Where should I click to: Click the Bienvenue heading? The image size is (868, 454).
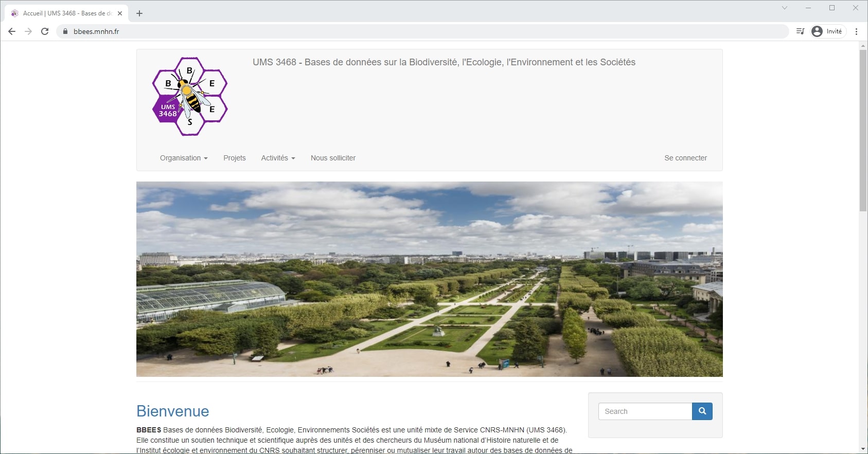(172, 411)
